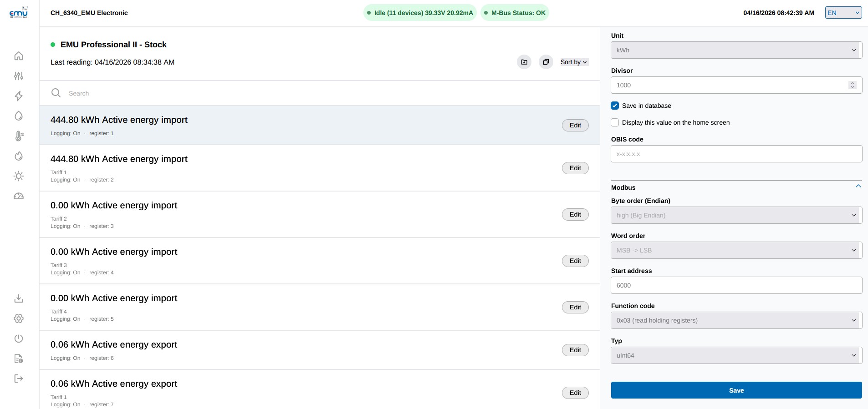The width and height of the screenshot is (868, 409).
Task: Open the lightning bolt electricity section
Action: tap(19, 96)
